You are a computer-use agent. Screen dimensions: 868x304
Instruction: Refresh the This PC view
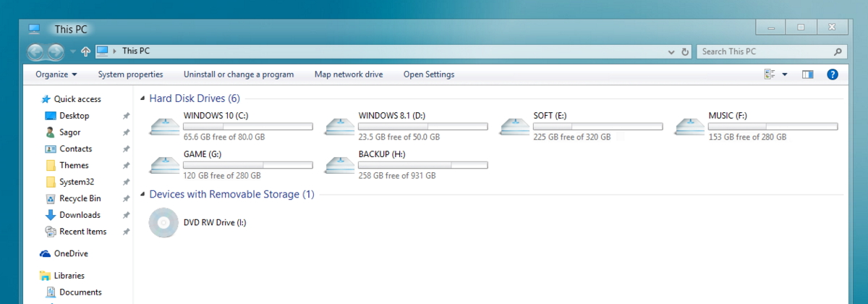(x=686, y=52)
